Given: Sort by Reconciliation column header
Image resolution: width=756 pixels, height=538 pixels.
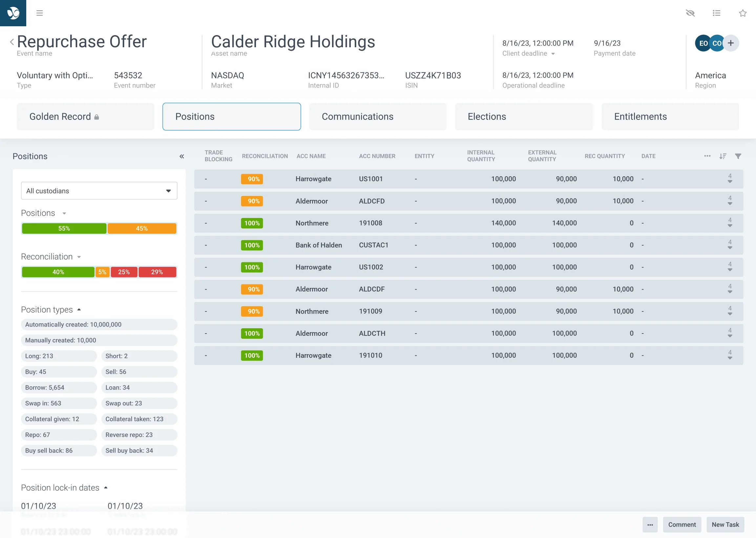Looking at the screenshot, I should pyautogui.click(x=264, y=156).
